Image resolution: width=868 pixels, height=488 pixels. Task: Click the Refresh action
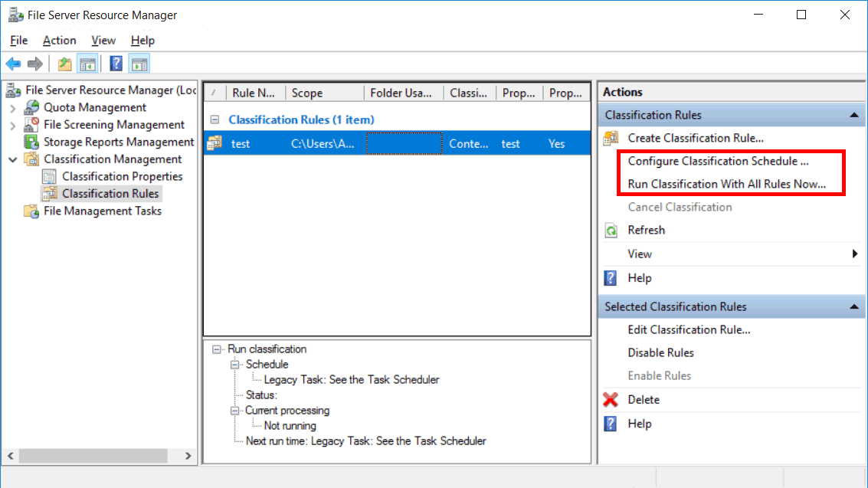(x=646, y=230)
